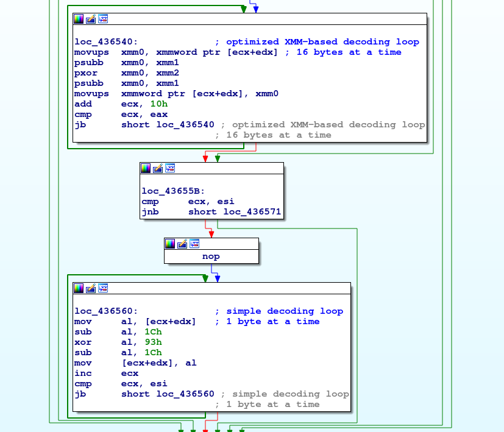Follow 'jb short loc_436560' jump target
This screenshot has width=504, height=432.
click(x=185, y=394)
